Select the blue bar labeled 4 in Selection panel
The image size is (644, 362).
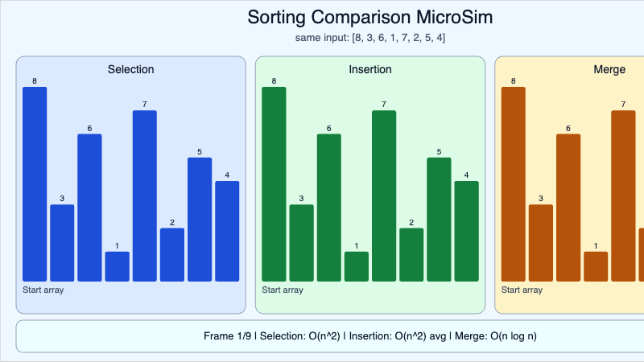point(227,231)
